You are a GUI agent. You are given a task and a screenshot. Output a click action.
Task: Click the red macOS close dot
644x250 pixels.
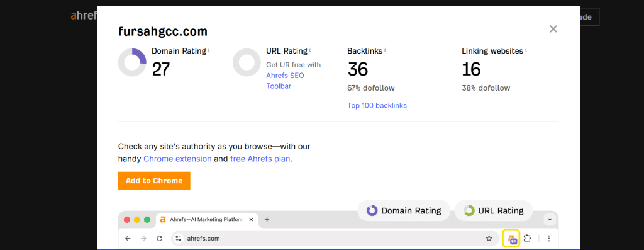[127, 220]
